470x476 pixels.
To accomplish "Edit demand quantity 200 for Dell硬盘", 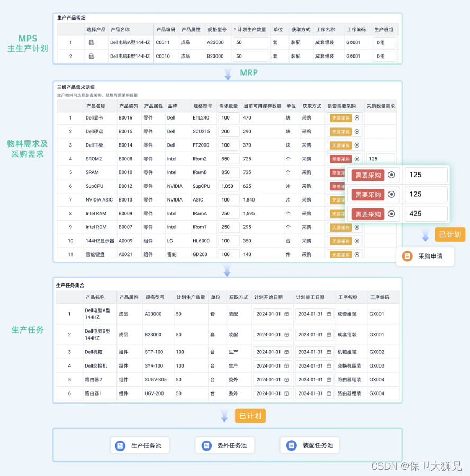I will pyautogui.click(x=229, y=132).
